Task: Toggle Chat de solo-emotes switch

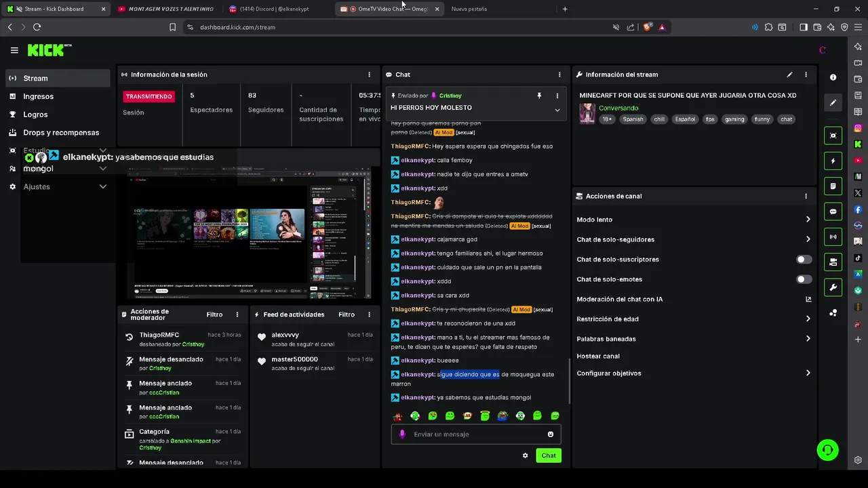Action: (804, 279)
